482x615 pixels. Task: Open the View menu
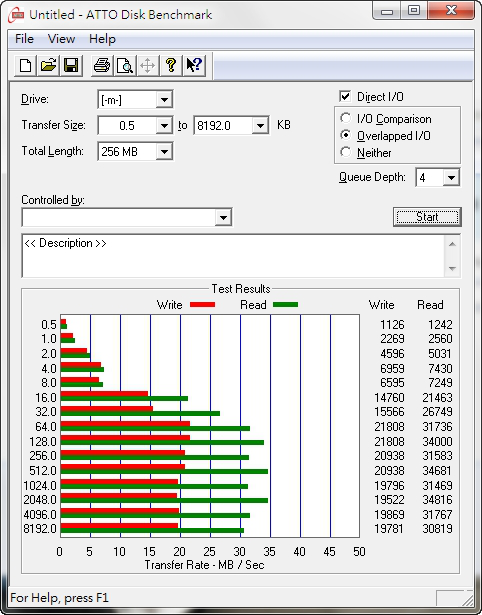click(61, 39)
